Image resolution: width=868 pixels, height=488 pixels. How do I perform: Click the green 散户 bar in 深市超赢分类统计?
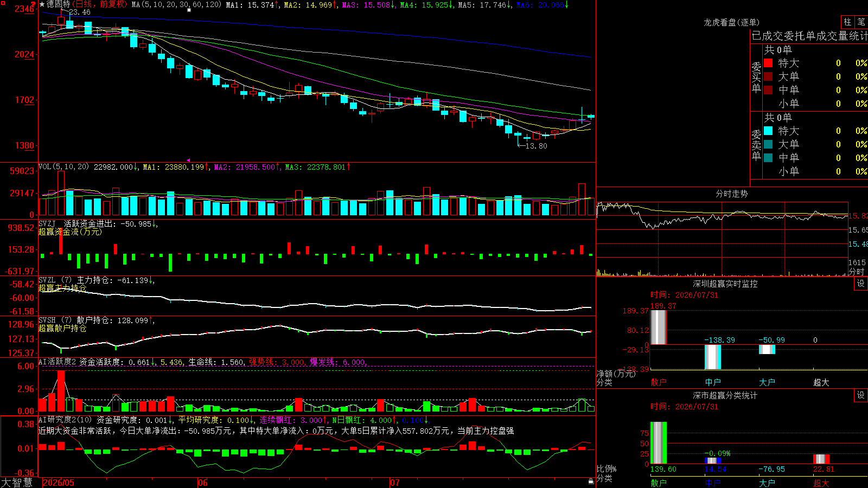click(x=659, y=442)
